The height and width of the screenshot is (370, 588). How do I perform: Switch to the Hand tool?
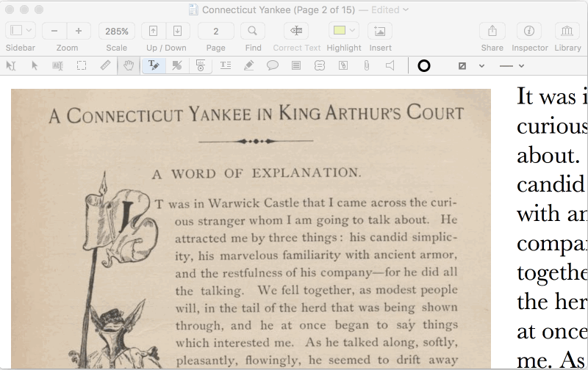coord(129,66)
